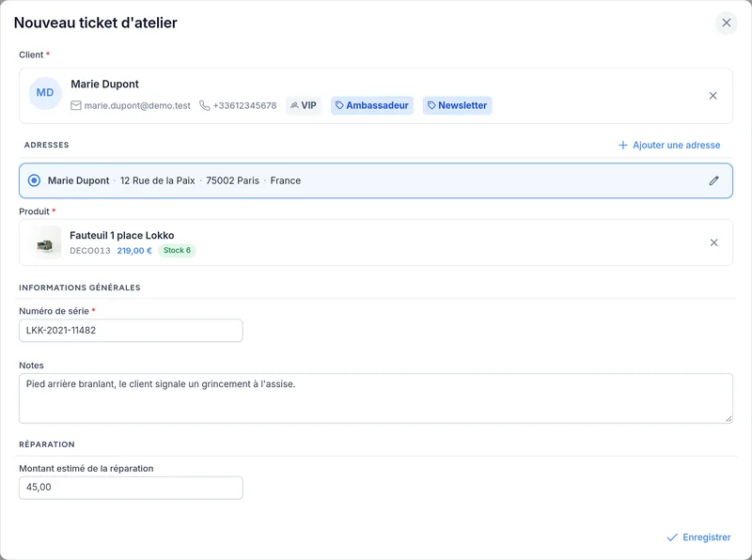Screen dimensions: 752x560
Task: Click the 12 Rue de la Paix text
Action: tap(157, 180)
